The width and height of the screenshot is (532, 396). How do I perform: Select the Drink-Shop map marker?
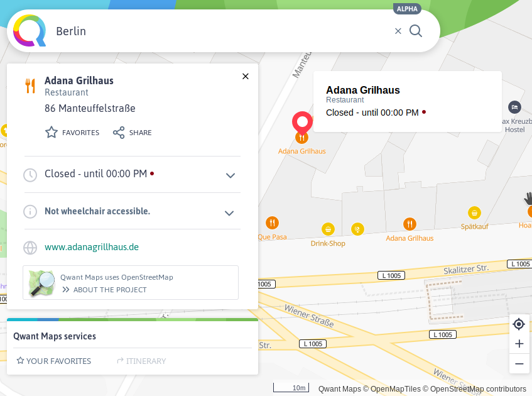pos(327,229)
